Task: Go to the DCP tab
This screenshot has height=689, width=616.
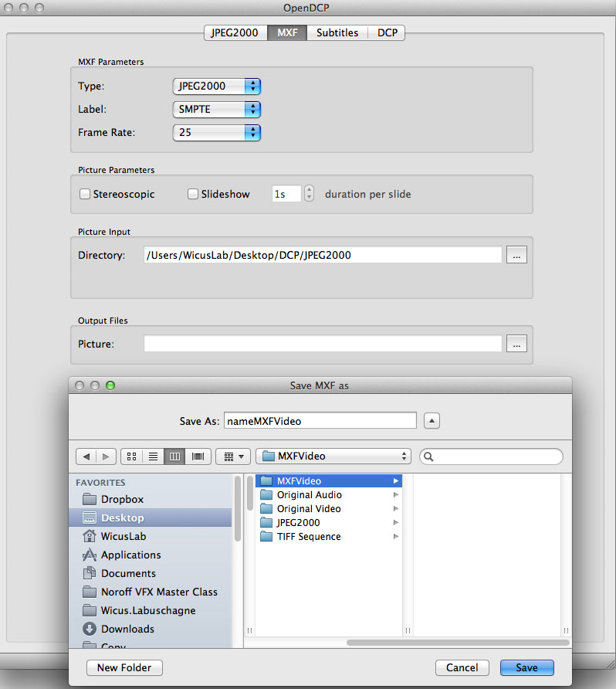Action: coord(387,33)
